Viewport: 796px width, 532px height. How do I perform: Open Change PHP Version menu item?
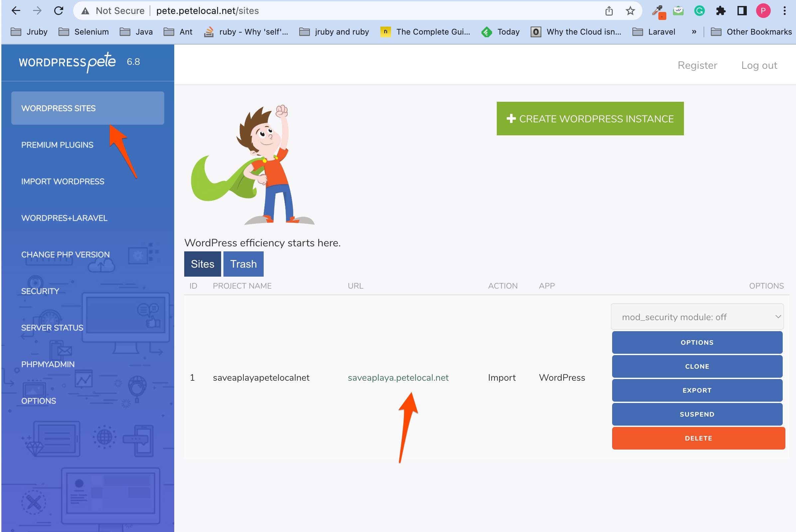pyautogui.click(x=66, y=254)
